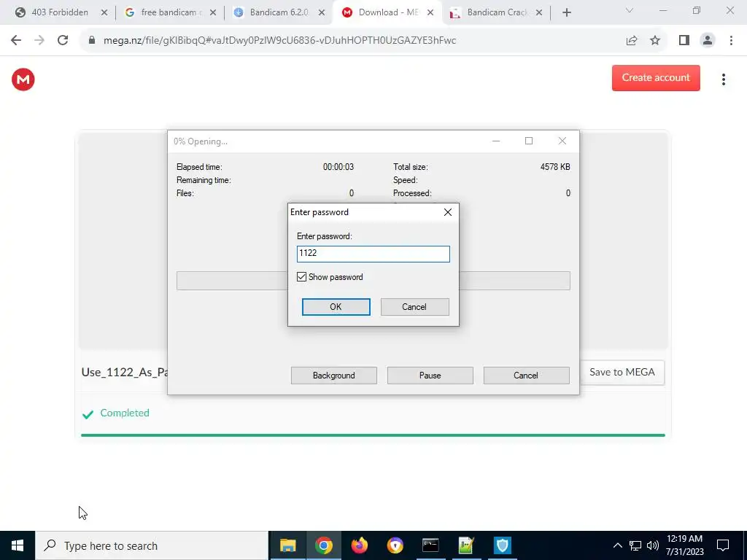This screenshot has width=747, height=560.
Task: Open the notification center
Action: coord(723,545)
